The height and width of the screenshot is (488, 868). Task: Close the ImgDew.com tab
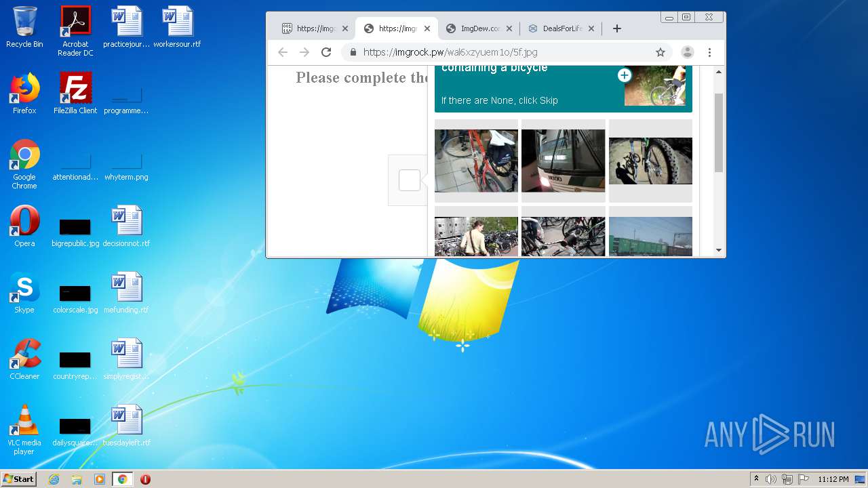tap(509, 28)
